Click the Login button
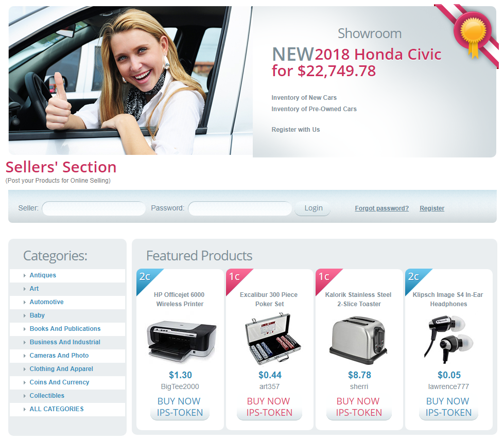Screen dimensions: 504x441 (x=312, y=208)
